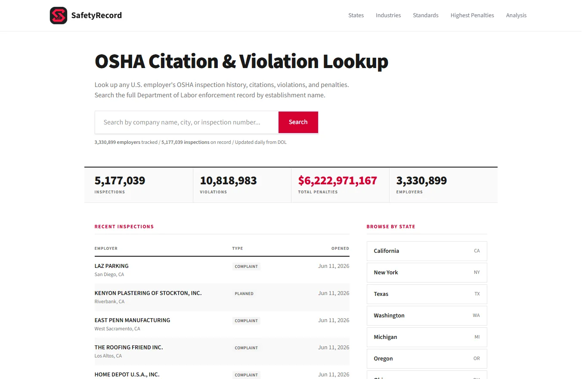The image size is (588, 379).
Task: Open the Analysis navigation item
Action: click(x=516, y=16)
